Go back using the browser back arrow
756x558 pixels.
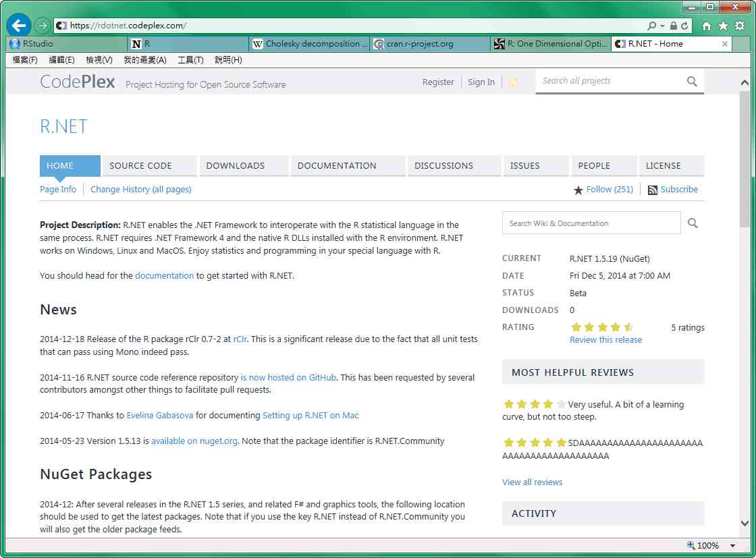click(19, 25)
